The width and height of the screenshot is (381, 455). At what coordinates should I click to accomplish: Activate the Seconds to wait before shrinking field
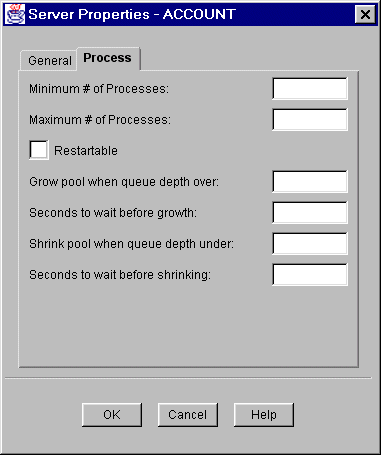click(x=310, y=275)
